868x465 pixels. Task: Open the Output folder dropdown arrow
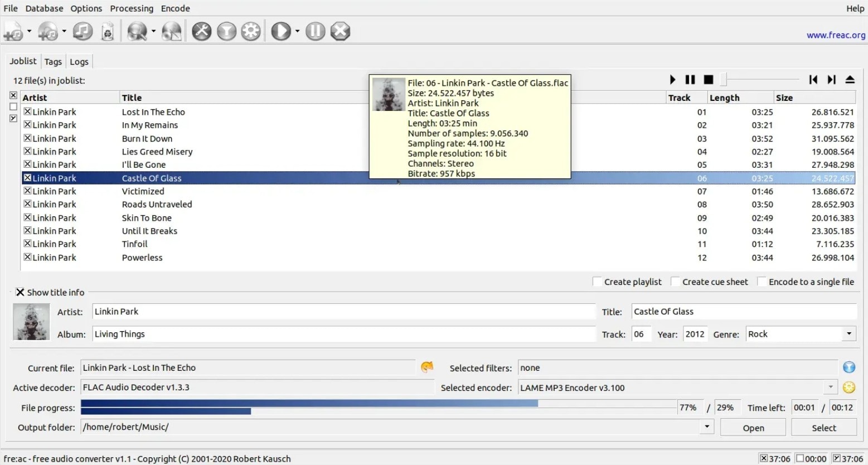[x=707, y=427]
